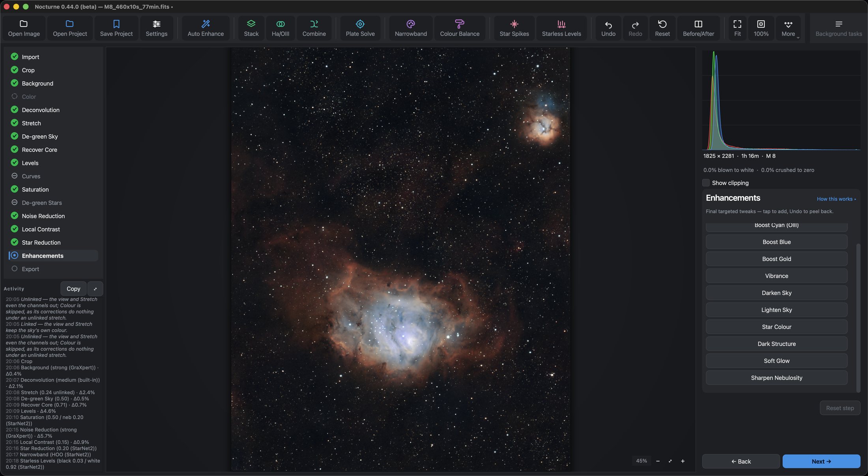Open Colour Balance
The width and height of the screenshot is (868, 476).
[x=460, y=28]
